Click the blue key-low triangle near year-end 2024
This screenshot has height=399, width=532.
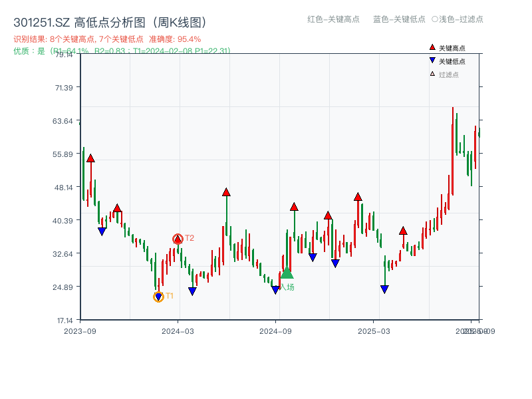pyautogui.click(x=335, y=263)
